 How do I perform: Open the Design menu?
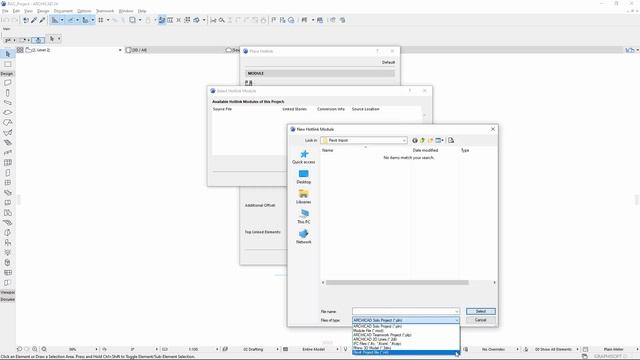click(43, 11)
